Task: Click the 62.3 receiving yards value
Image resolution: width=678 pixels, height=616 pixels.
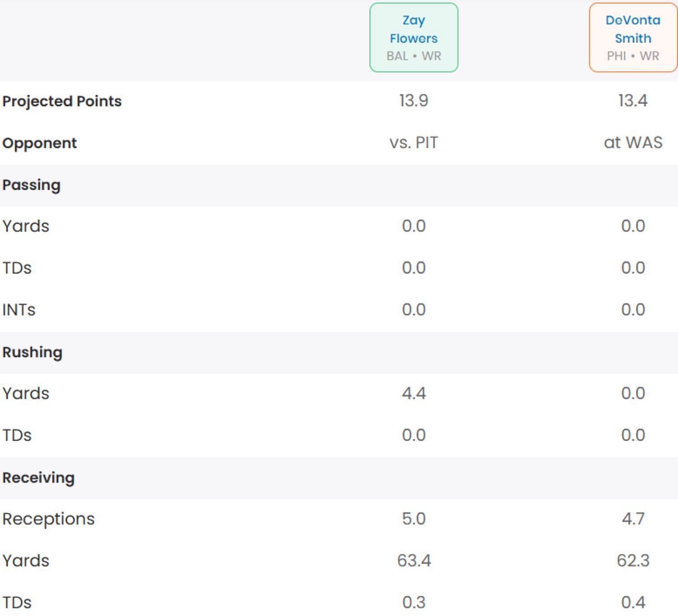Action: (x=633, y=560)
